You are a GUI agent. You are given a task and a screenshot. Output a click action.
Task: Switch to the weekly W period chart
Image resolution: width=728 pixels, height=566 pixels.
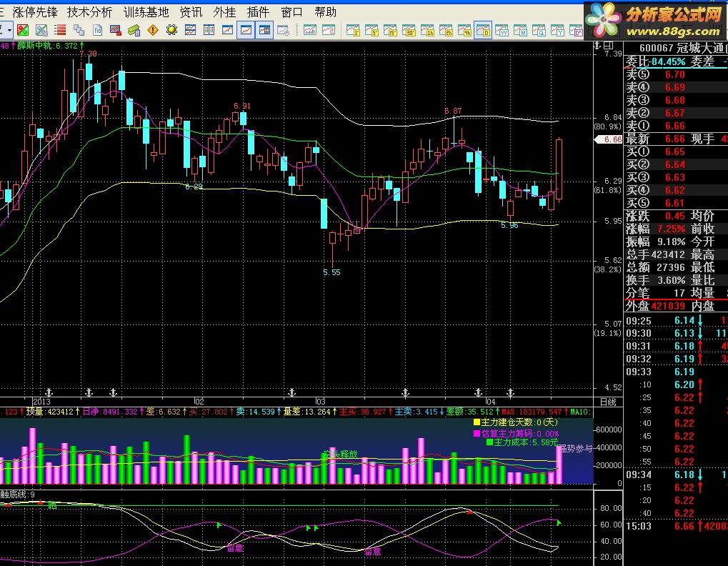502,31
